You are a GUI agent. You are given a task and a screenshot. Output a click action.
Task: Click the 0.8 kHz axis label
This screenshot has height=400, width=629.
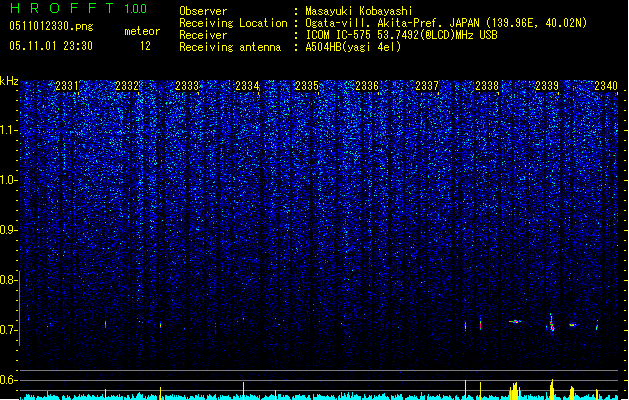[x=8, y=280]
